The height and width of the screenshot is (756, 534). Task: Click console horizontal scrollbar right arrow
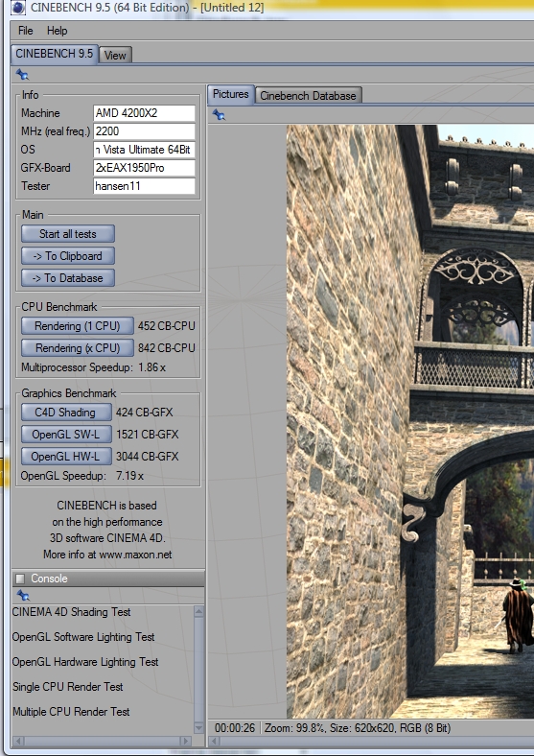[185, 741]
